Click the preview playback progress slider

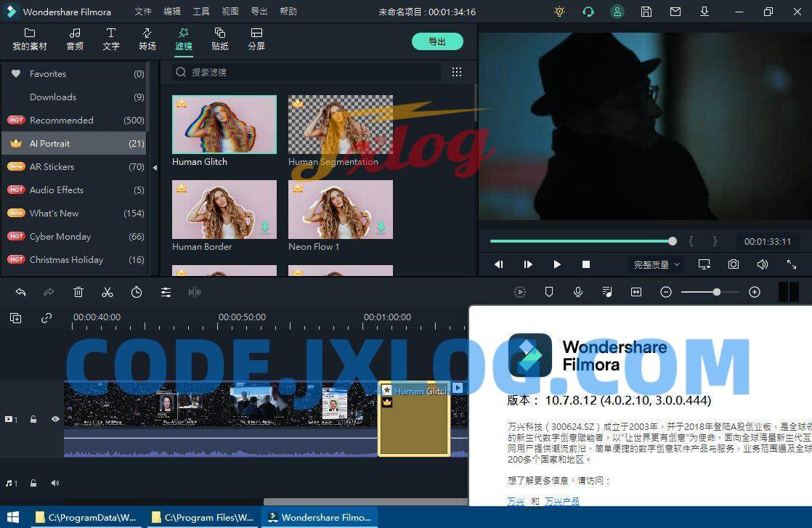click(581, 241)
